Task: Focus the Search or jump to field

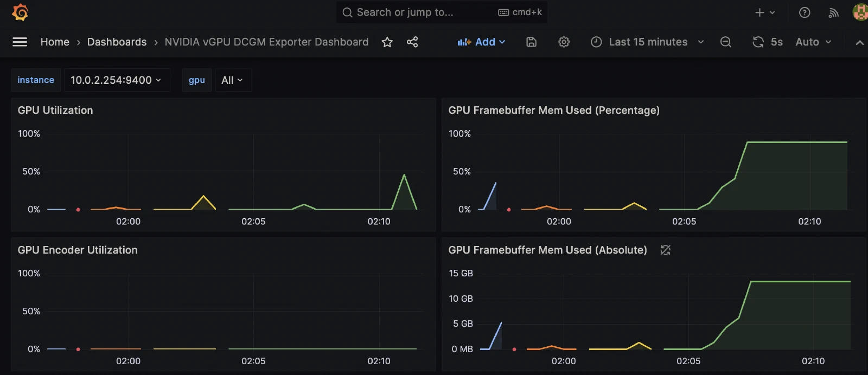Action: [x=442, y=12]
